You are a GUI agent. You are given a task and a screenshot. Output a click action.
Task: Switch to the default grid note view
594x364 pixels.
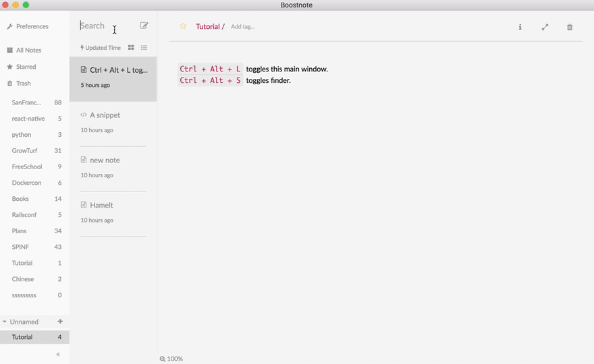[131, 48]
